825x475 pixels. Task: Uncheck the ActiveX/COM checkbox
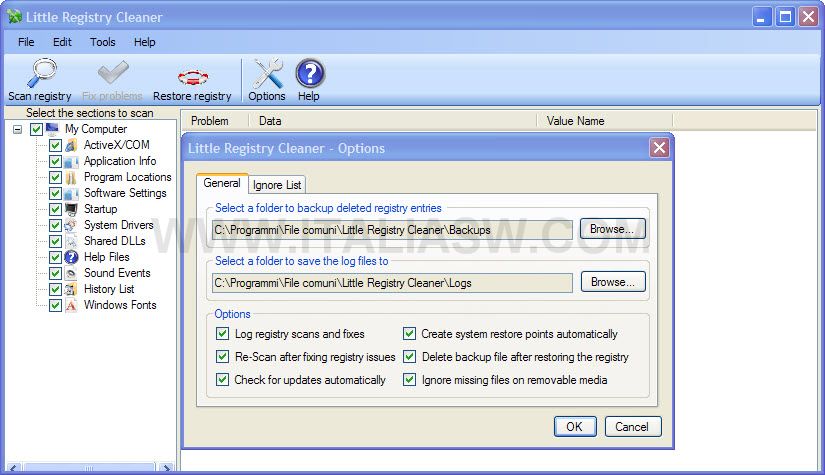55,145
